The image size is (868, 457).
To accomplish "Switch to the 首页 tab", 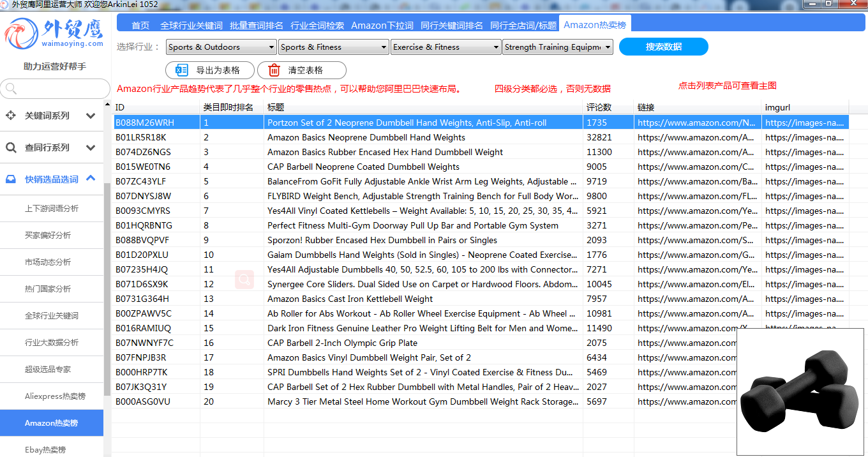I will coord(140,26).
